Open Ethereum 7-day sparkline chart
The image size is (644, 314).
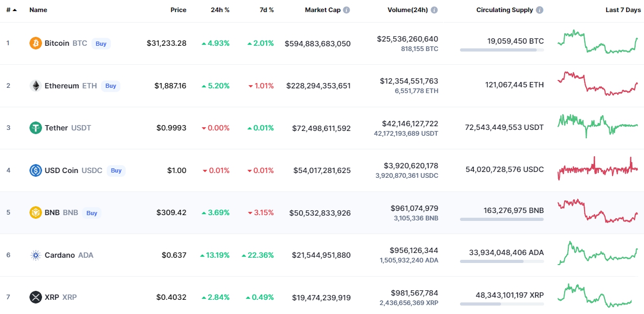coord(598,84)
